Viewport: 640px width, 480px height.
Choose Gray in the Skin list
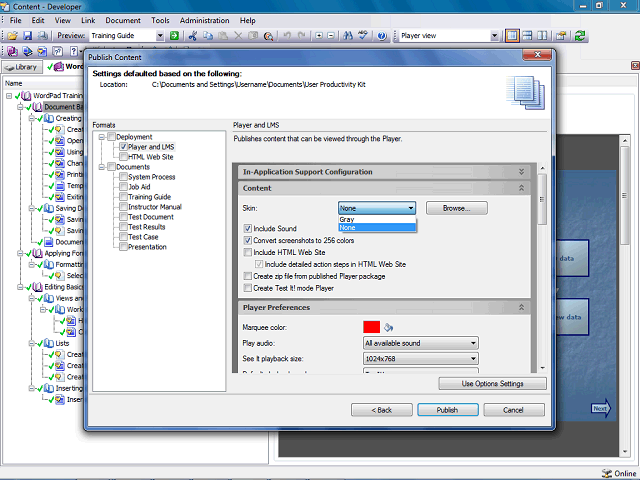coord(377,220)
